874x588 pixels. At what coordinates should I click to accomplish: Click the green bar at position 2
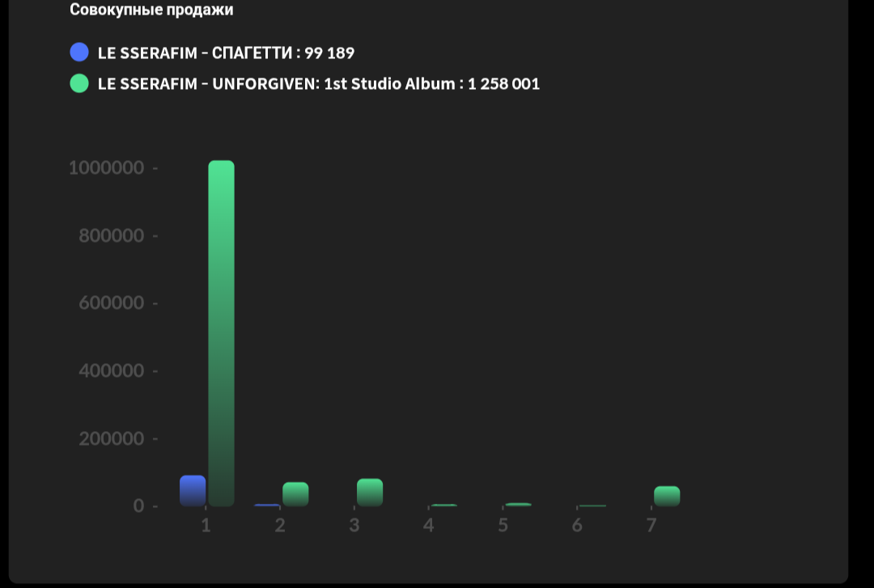point(295,493)
